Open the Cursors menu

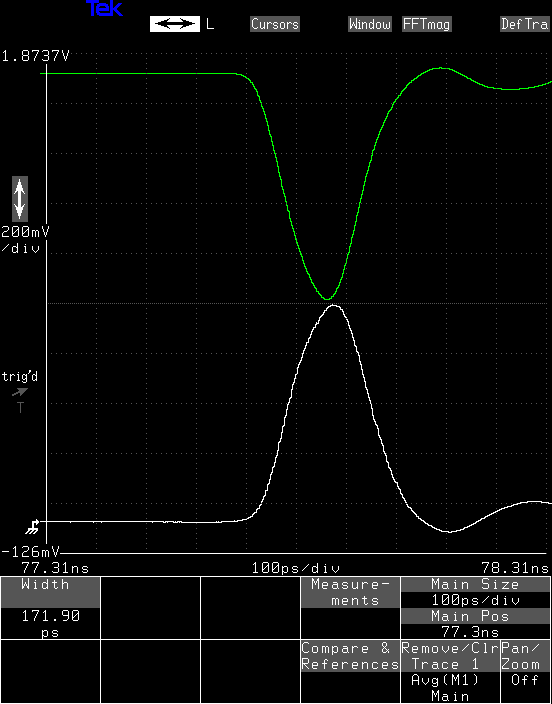pos(275,24)
